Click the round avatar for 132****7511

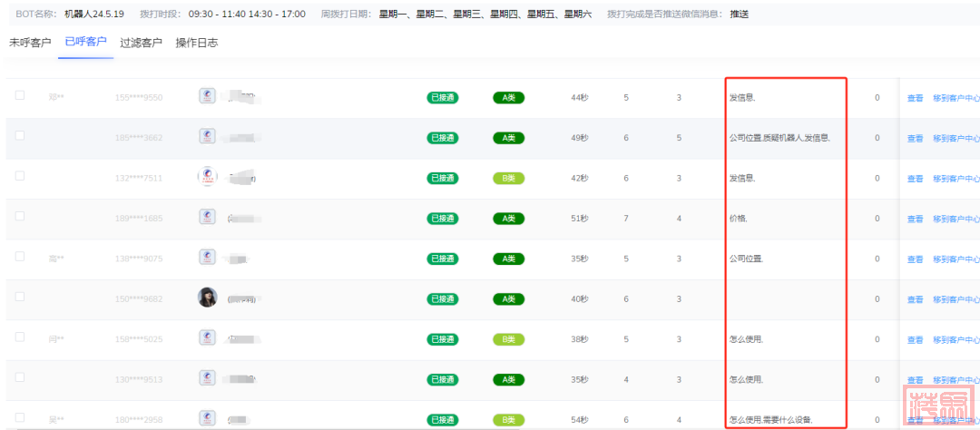(x=207, y=177)
